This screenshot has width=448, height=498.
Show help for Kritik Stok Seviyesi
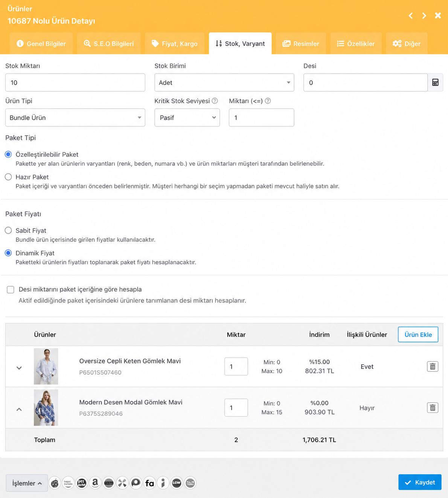click(215, 101)
